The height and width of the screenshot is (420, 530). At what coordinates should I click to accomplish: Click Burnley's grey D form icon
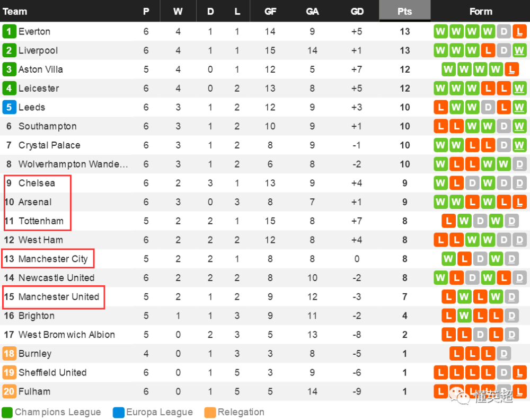503,353
